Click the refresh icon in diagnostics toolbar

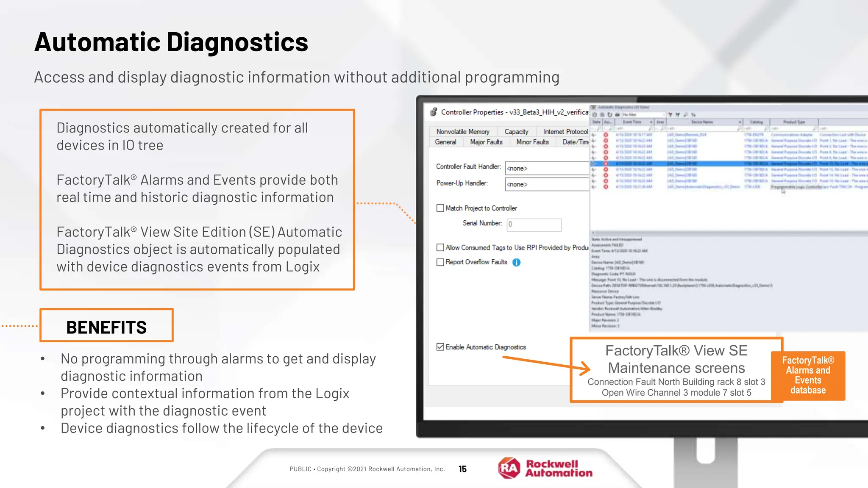point(609,115)
